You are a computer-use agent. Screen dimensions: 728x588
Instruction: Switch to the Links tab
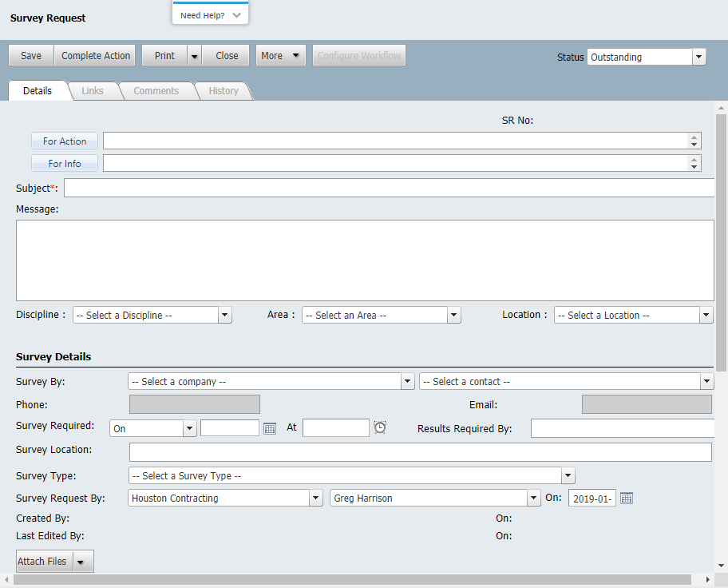(x=93, y=90)
